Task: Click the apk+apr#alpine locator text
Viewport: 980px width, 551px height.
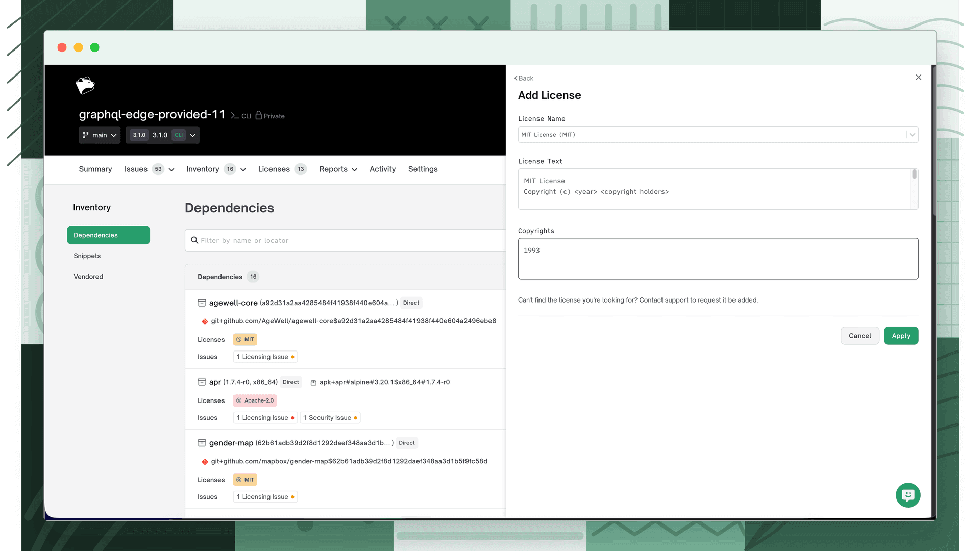Action: pos(384,382)
